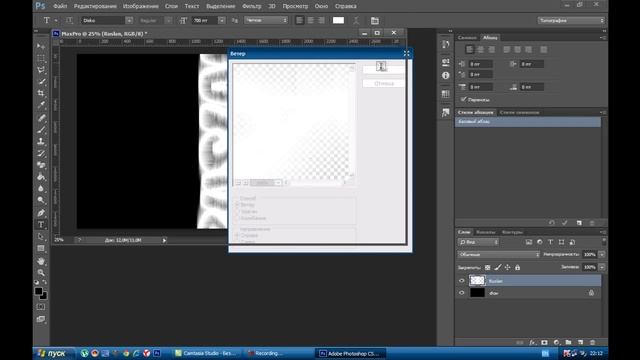
Task: Click the add layer style fx icon
Action: click(532, 342)
